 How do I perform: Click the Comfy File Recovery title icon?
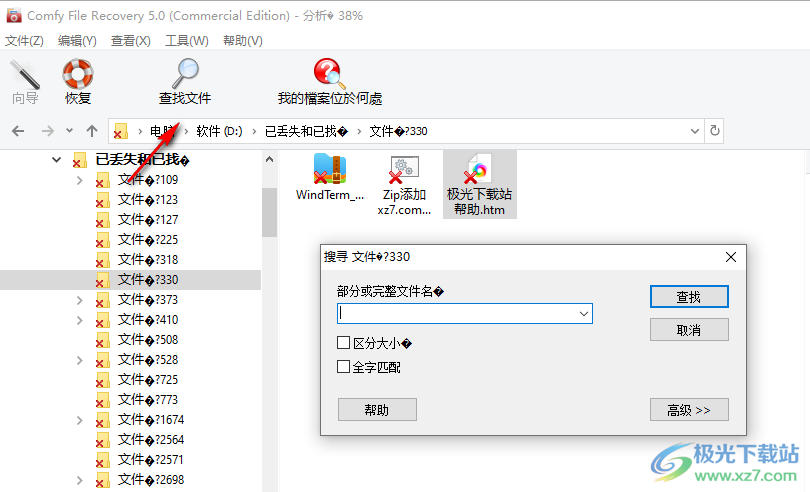tap(14, 16)
